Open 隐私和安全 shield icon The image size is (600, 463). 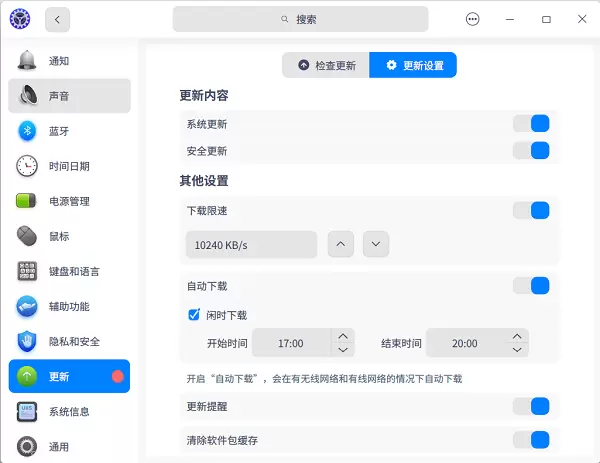[x=27, y=341]
